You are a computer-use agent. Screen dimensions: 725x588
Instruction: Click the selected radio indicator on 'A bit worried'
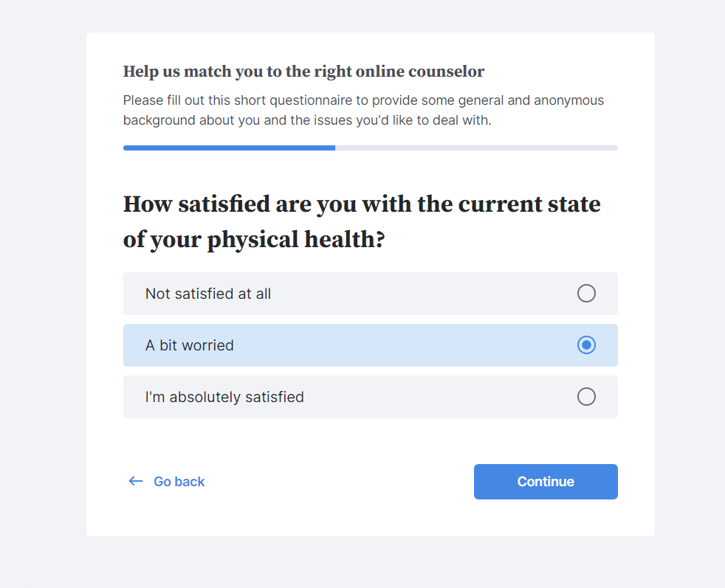586,345
